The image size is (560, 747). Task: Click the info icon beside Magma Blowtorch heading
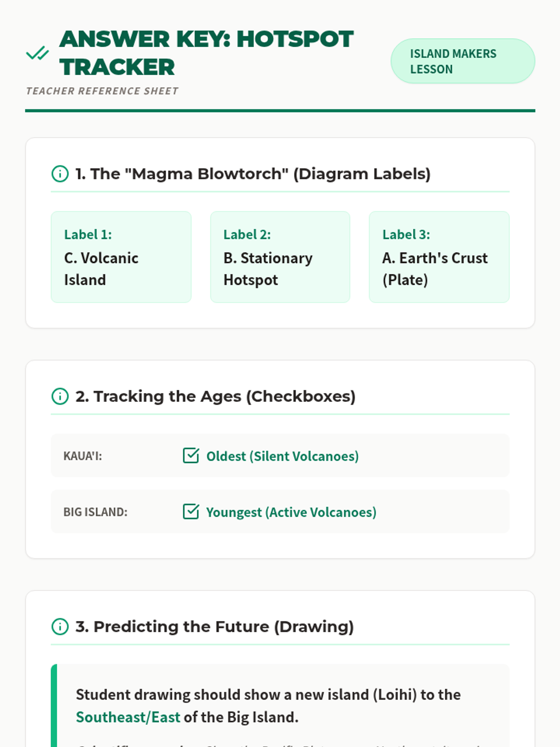click(x=60, y=174)
